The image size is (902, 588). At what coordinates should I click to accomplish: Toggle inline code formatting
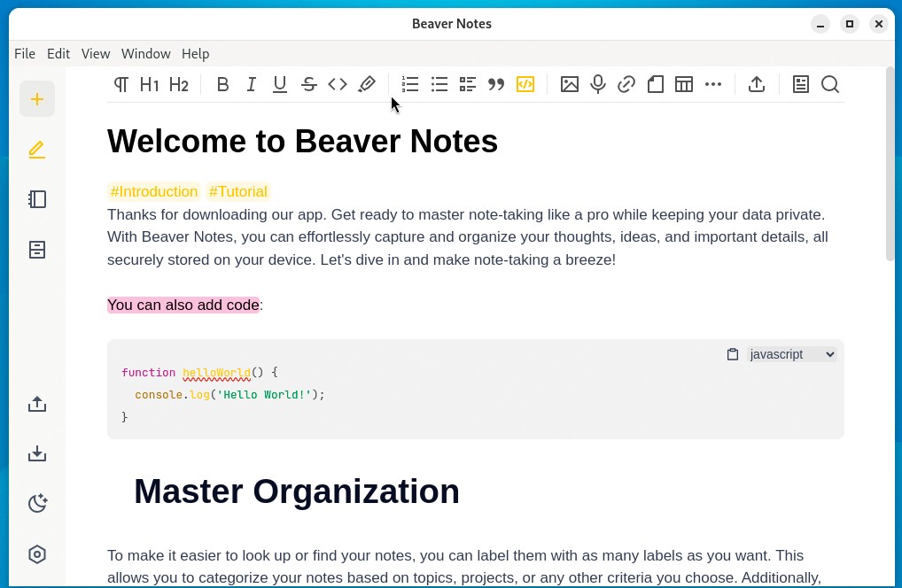click(x=338, y=84)
